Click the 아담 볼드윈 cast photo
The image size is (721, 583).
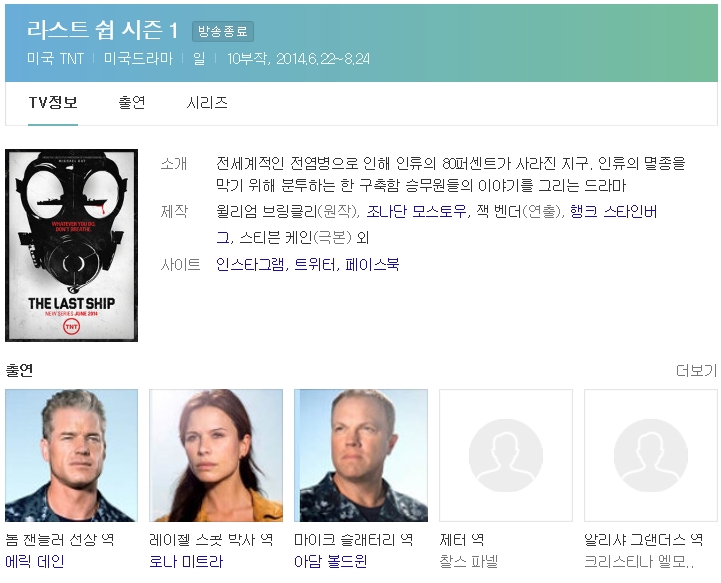361,455
